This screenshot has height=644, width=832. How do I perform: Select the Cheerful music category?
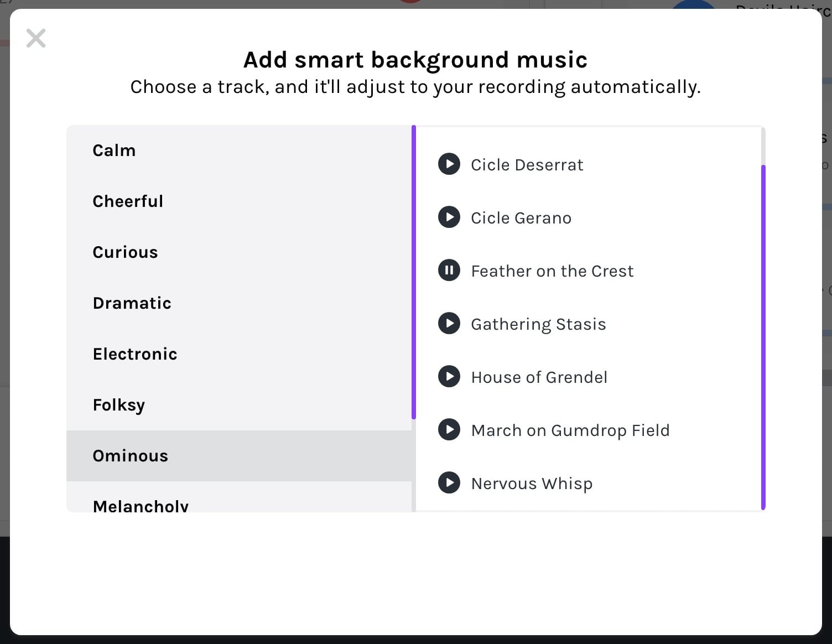tap(128, 201)
